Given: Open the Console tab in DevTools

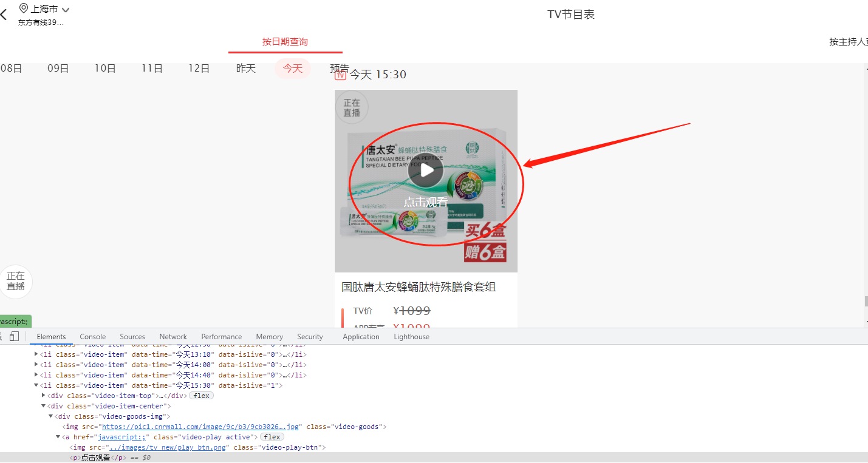Looking at the screenshot, I should 93,337.
